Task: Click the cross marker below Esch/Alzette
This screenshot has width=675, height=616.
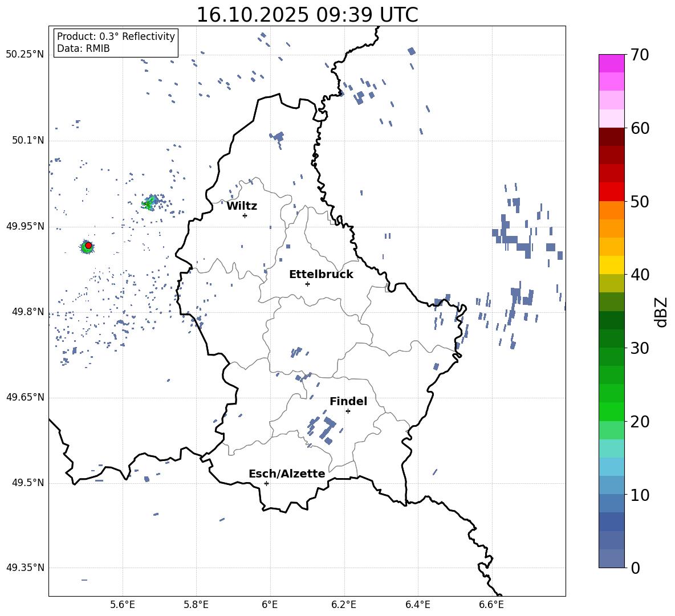Action: [x=266, y=483]
